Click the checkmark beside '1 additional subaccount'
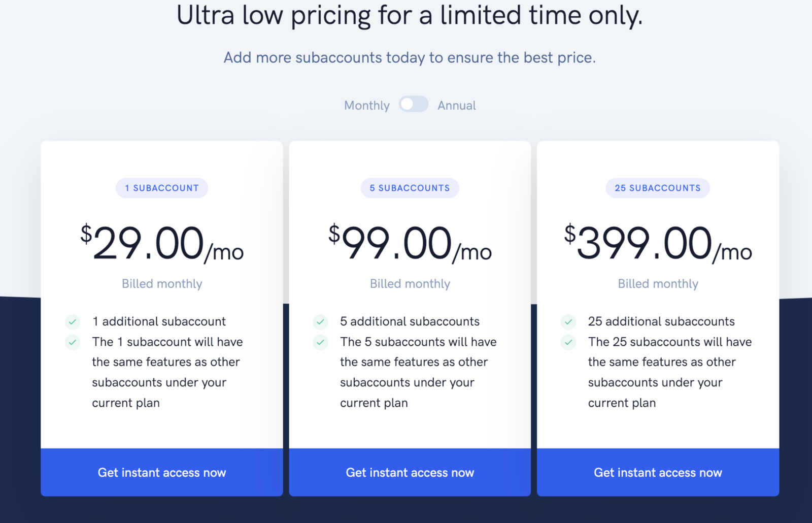 tap(73, 321)
